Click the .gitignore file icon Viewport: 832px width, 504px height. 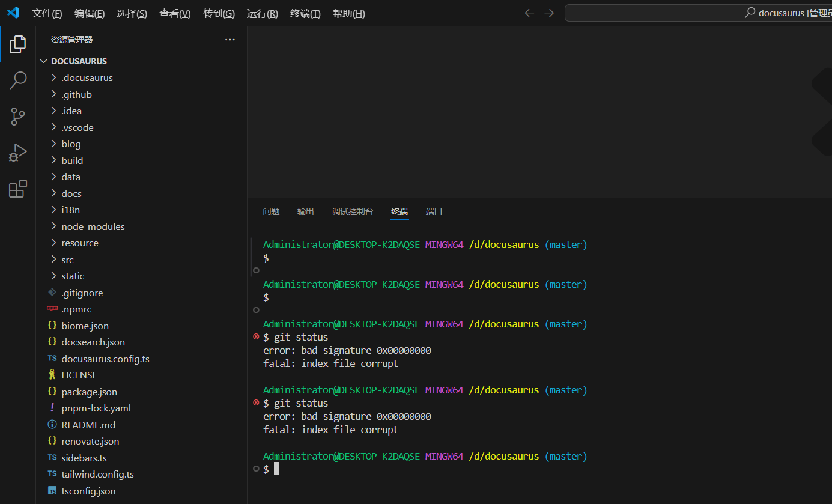coord(52,293)
